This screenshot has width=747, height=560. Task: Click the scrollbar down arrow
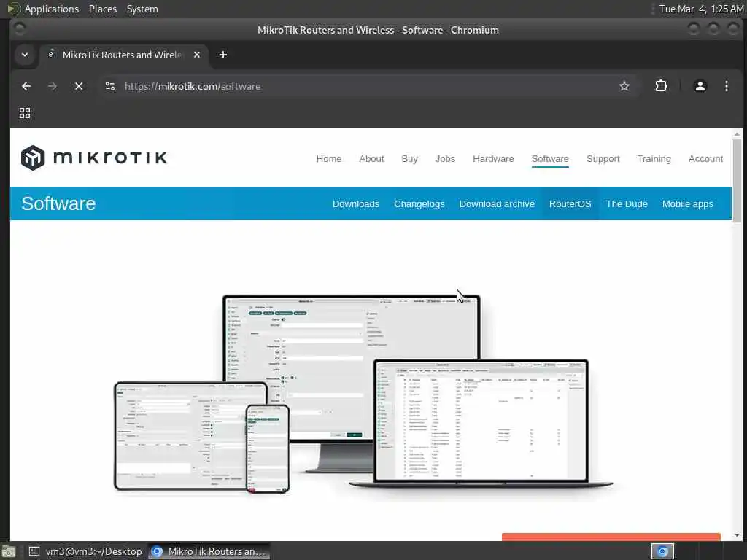point(737,535)
